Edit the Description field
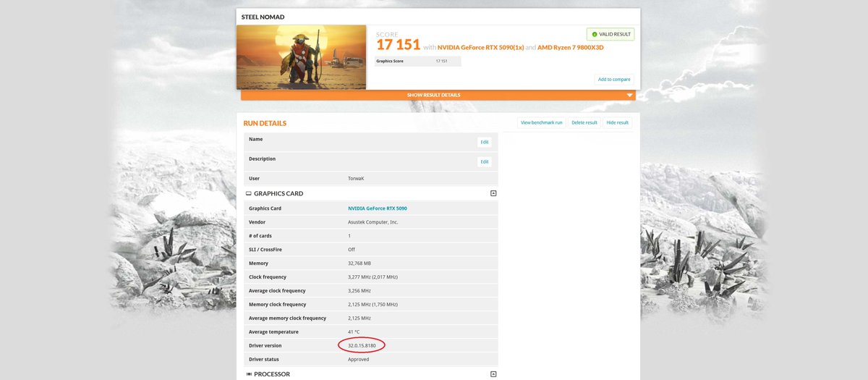This screenshot has width=868, height=380. pyautogui.click(x=485, y=161)
